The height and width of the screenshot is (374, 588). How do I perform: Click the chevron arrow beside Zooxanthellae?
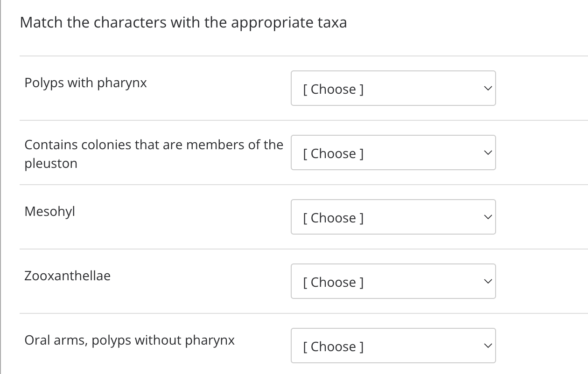click(x=487, y=281)
